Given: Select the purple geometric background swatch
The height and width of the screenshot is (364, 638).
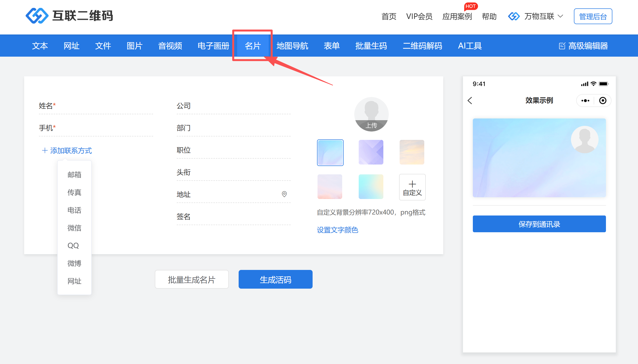Looking at the screenshot, I should coord(371,152).
